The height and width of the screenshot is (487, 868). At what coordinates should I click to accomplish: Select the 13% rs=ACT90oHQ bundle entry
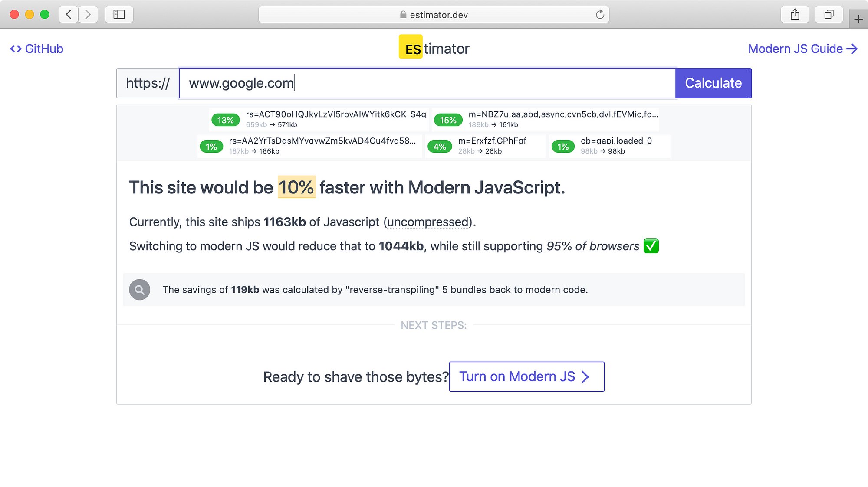click(x=319, y=120)
